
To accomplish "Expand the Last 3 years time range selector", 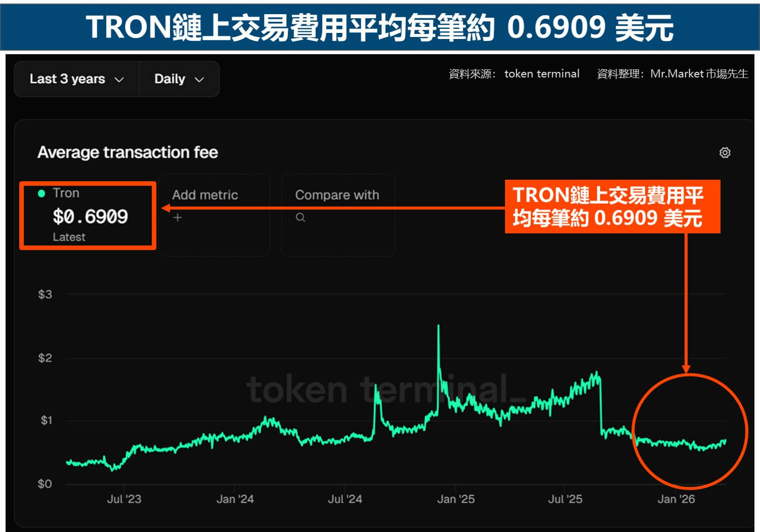I will pyautogui.click(x=75, y=79).
